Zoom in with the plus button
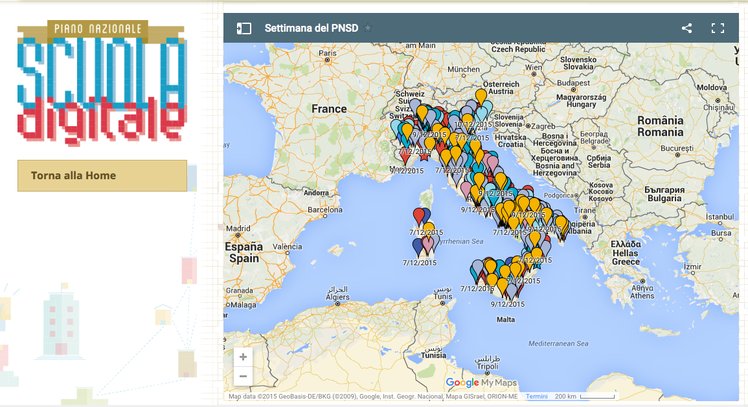This screenshot has height=407, width=748. 243,357
